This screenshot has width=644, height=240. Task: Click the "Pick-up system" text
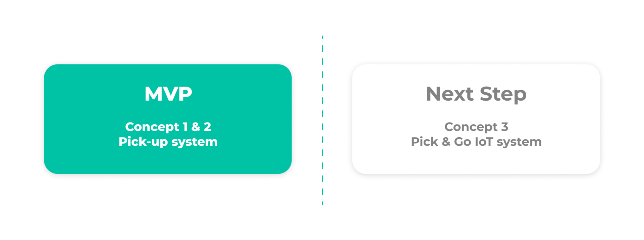[x=168, y=142]
